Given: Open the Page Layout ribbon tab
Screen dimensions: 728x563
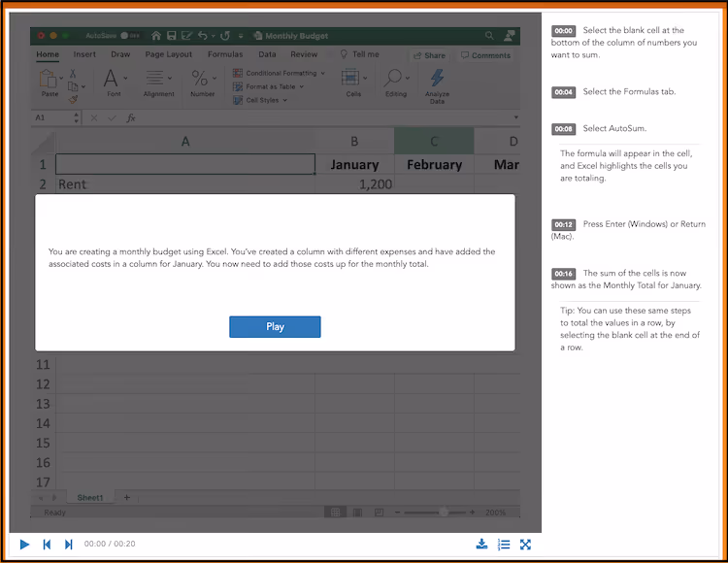Looking at the screenshot, I should [168, 54].
